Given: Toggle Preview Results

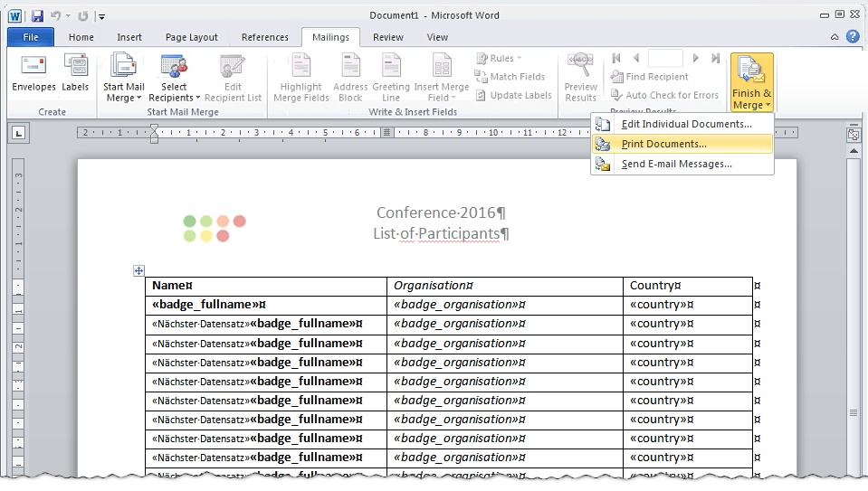Looking at the screenshot, I should click(581, 78).
